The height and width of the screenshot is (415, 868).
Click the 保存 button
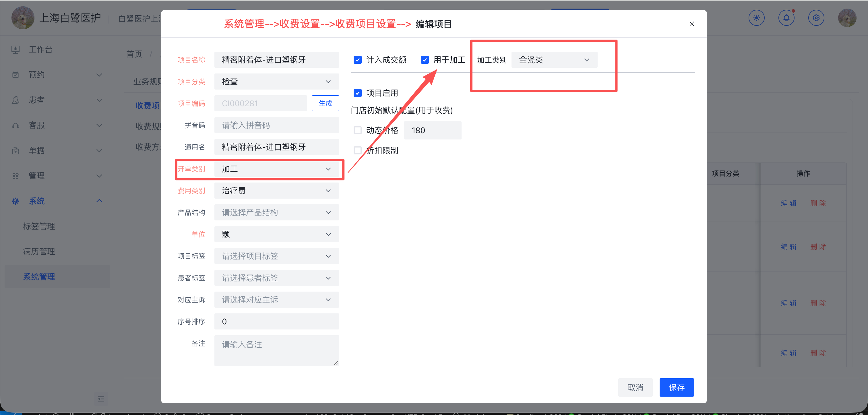[x=677, y=387]
